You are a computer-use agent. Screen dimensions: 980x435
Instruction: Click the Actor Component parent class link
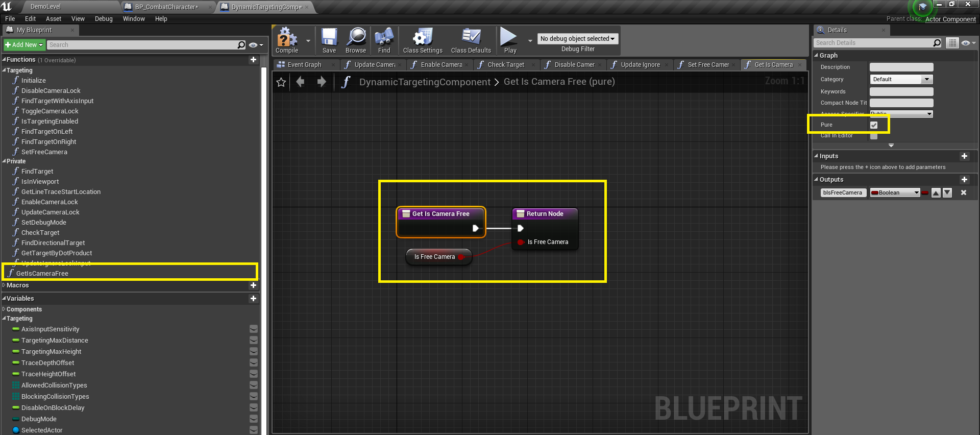(950, 19)
